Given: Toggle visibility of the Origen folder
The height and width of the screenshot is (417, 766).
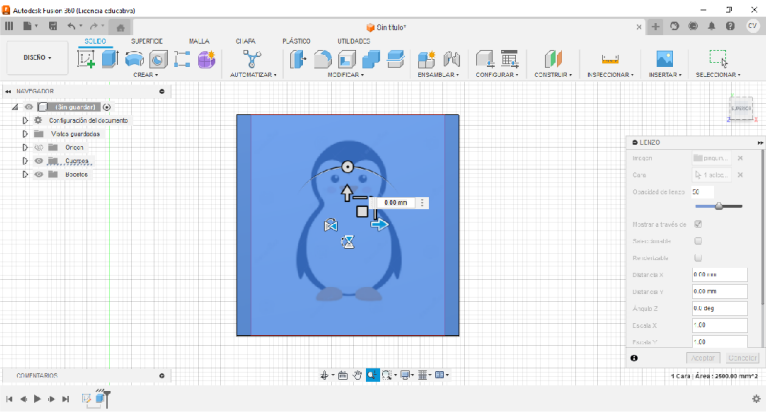Looking at the screenshot, I should pos(39,147).
